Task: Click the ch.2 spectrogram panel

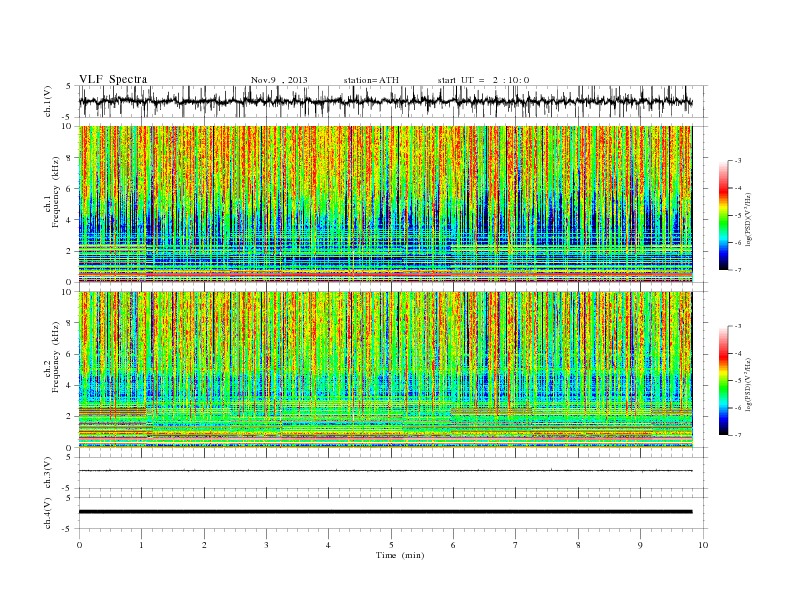Action: [385, 370]
